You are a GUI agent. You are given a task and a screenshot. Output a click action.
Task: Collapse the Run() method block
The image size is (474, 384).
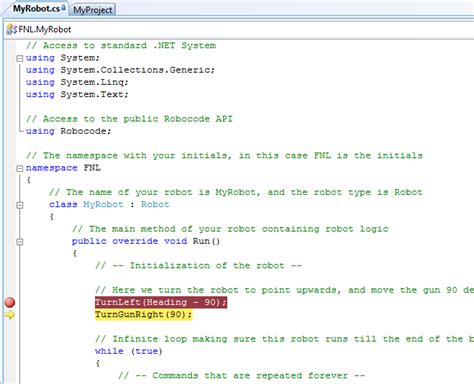[x=20, y=242]
